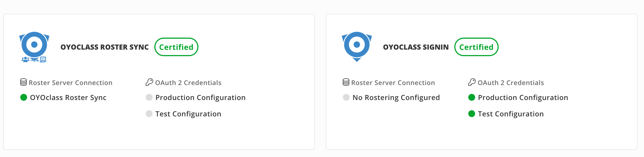Open Production Configuration text in Roster Sync card
Viewport: 644px width, 157px height.
coord(200,98)
